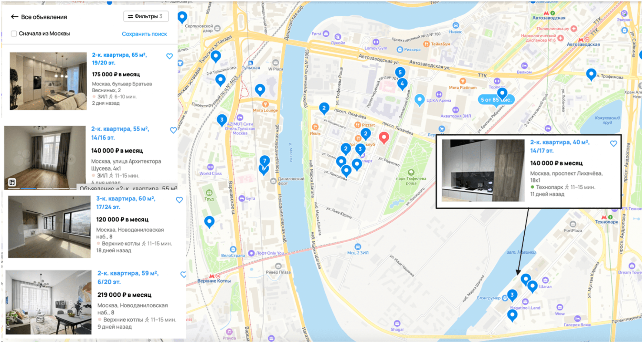
Task: Open the 2-к. квартира, 65 м² listing title
Action: coord(119,59)
